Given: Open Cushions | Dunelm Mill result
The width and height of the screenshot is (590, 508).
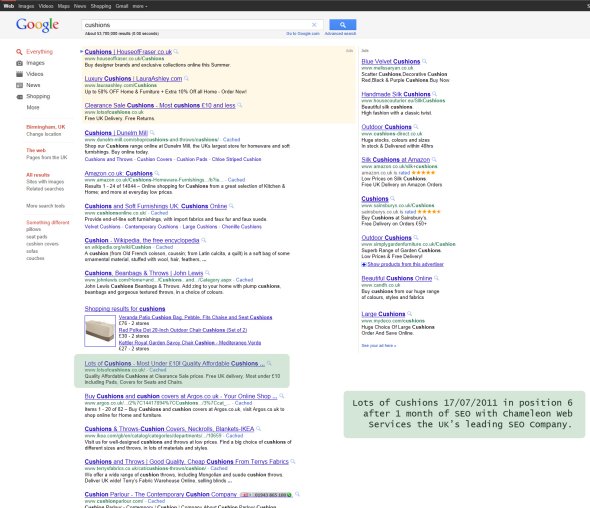Looking at the screenshot, I should tap(116, 133).
